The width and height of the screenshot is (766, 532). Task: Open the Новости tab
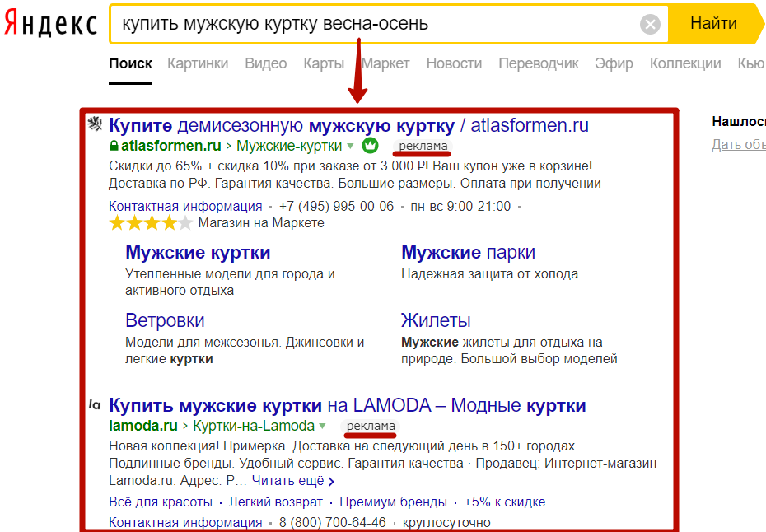click(x=454, y=63)
